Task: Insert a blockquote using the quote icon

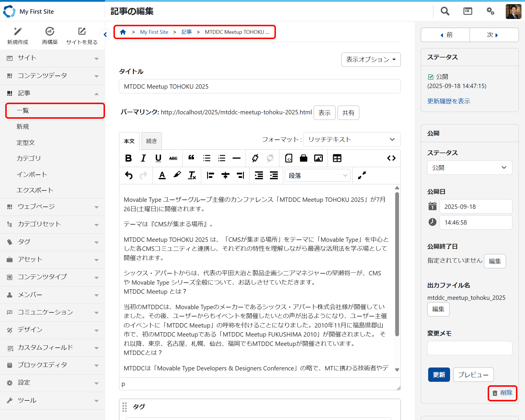Action: pos(191,158)
